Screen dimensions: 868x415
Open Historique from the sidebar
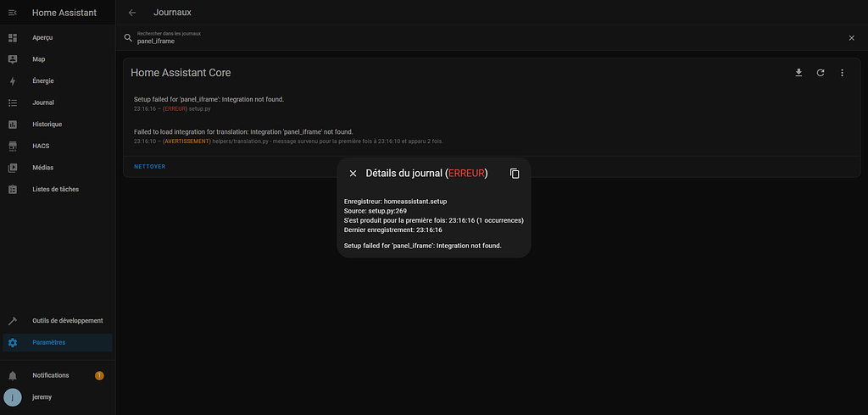[x=47, y=125]
